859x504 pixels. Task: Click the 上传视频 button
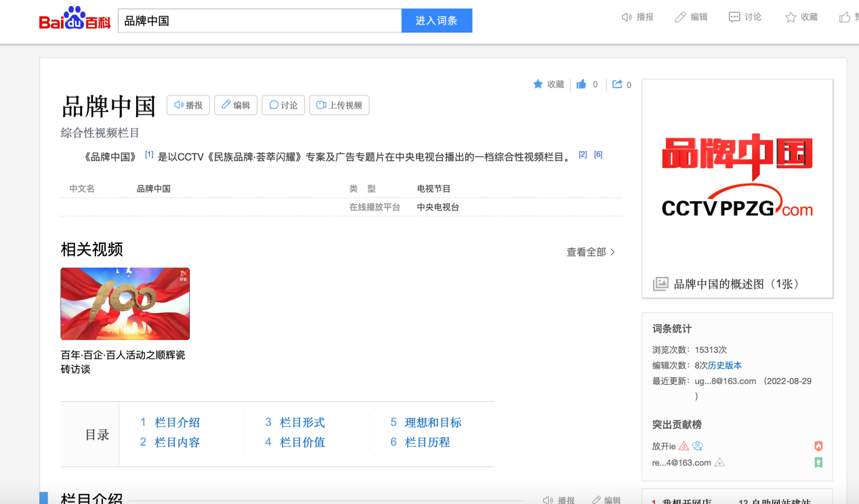pyautogui.click(x=339, y=105)
